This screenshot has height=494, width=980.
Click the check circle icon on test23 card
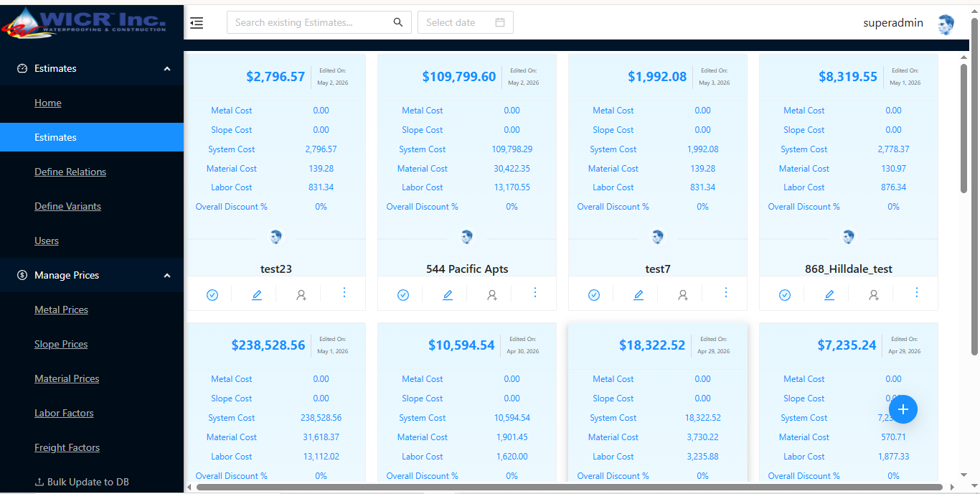pos(212,295)
